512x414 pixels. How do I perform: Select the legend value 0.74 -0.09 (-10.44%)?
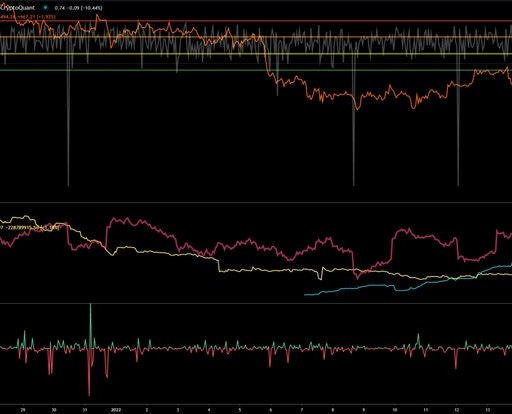(78, 7)
